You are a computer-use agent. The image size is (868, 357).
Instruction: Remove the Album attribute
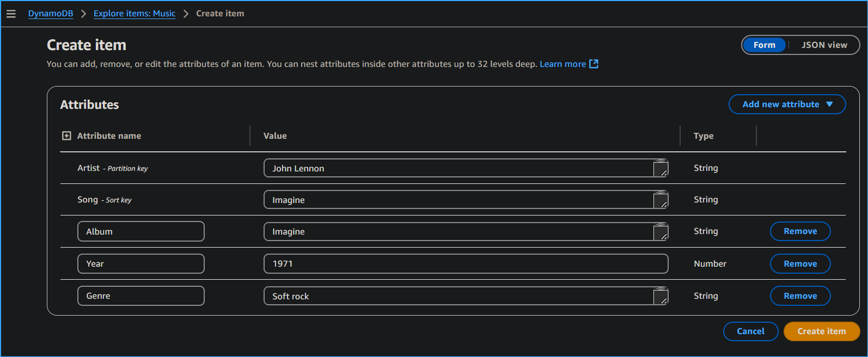[x=800, y=231]
